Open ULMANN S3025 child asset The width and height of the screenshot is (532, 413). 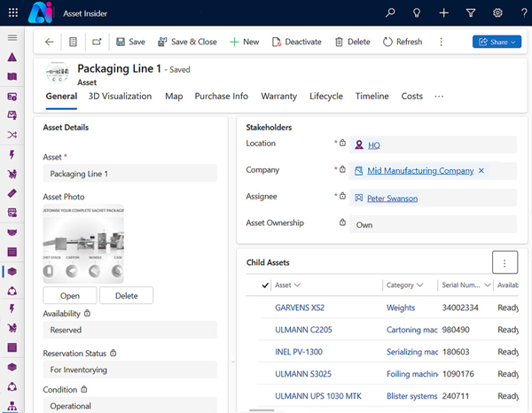[x=303, y=374]
